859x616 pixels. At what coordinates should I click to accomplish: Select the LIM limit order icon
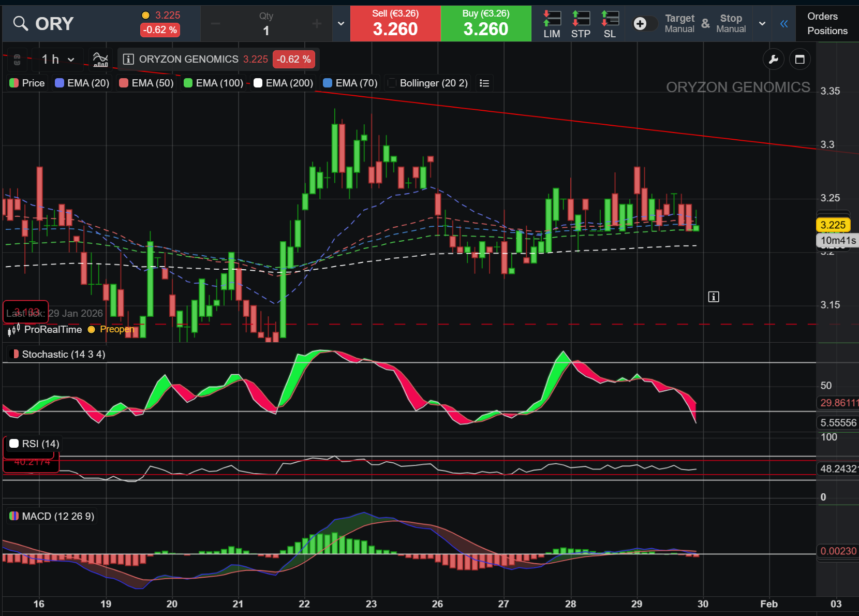click(x=552, y=24)
